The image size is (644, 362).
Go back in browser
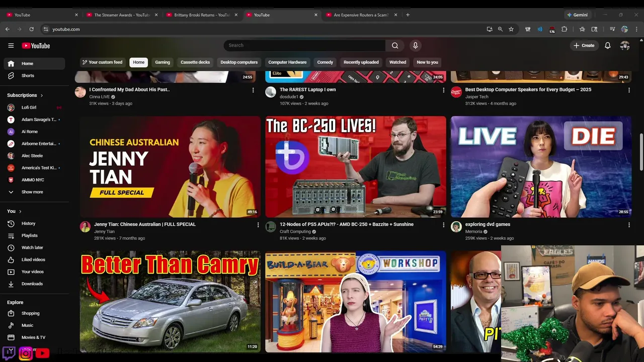7,29
